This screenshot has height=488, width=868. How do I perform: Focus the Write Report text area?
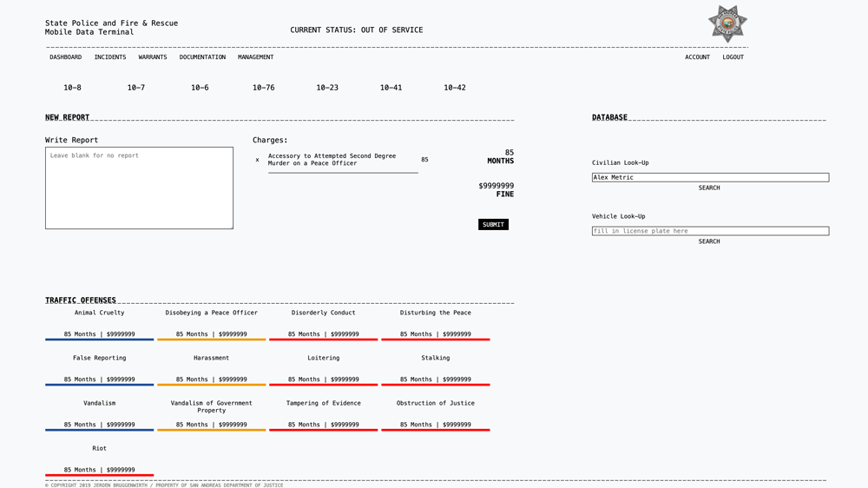139,188
